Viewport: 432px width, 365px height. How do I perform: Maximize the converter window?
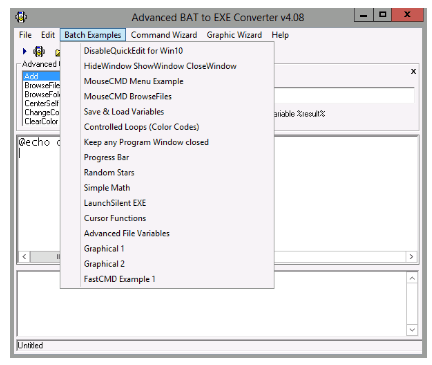[x=383, y=15]
